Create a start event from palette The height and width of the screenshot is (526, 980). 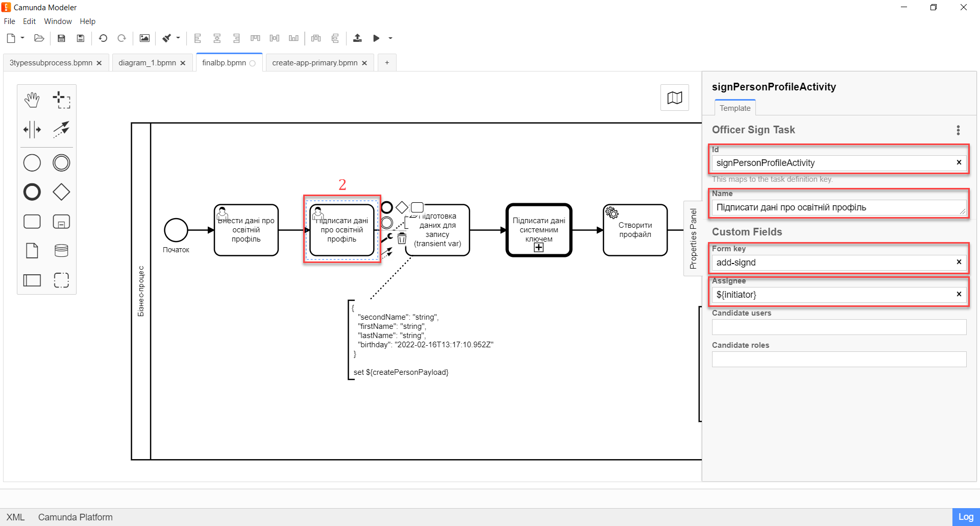pos(32,163)
